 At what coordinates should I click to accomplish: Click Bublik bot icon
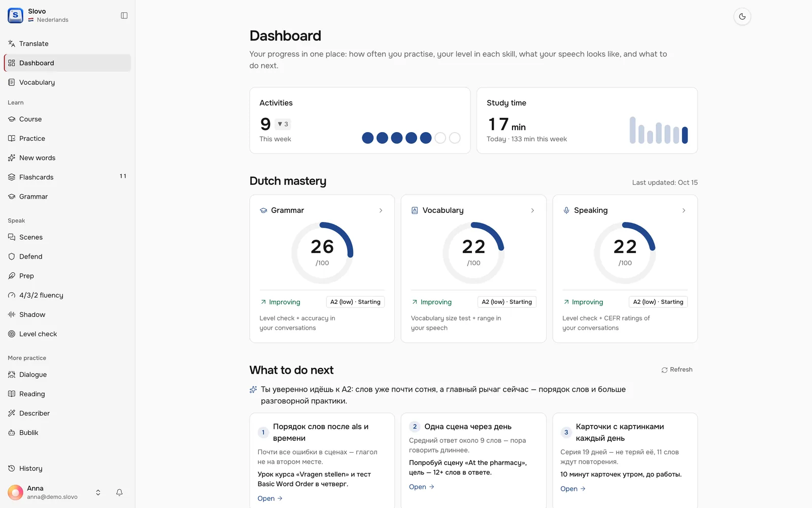tap(12, 432)
